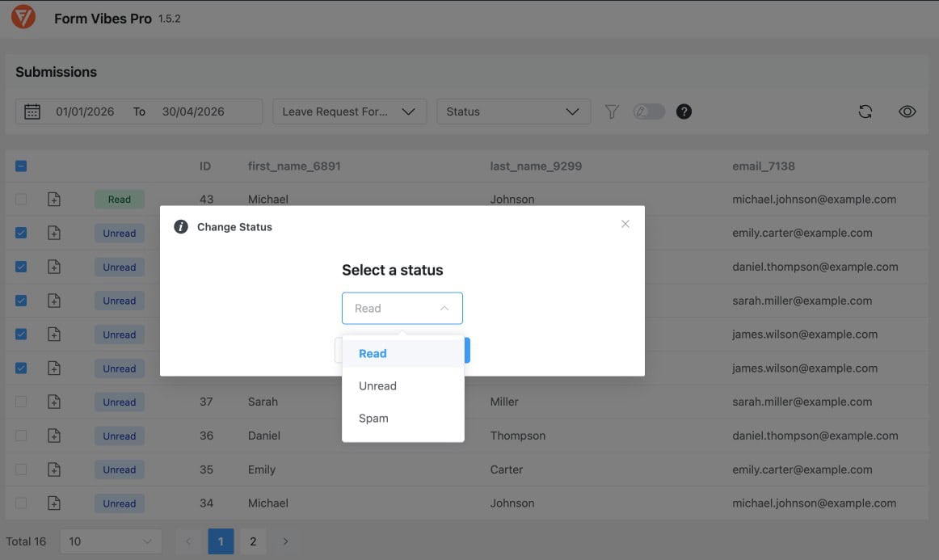Image resolution: width=939 pixels, height=560 pixels.
Task: Check the box for row ID 34
Action: click(x=21, y=503)
